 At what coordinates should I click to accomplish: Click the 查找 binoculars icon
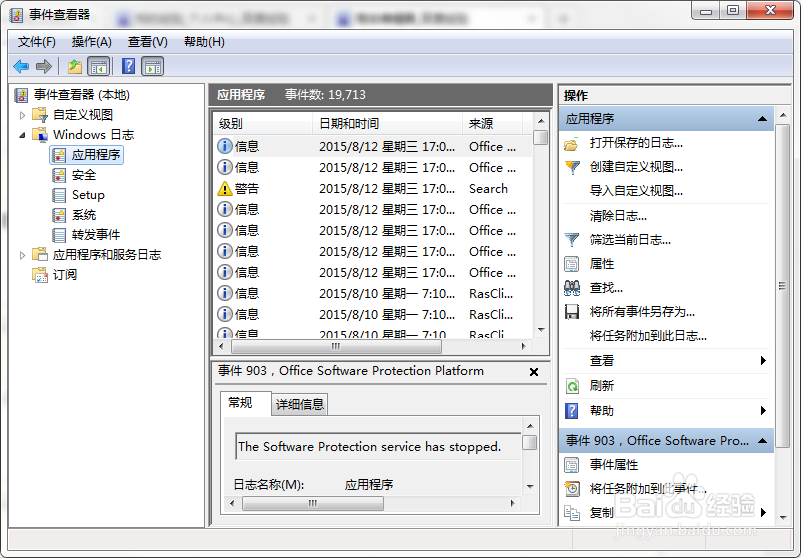tap(572, 288)
